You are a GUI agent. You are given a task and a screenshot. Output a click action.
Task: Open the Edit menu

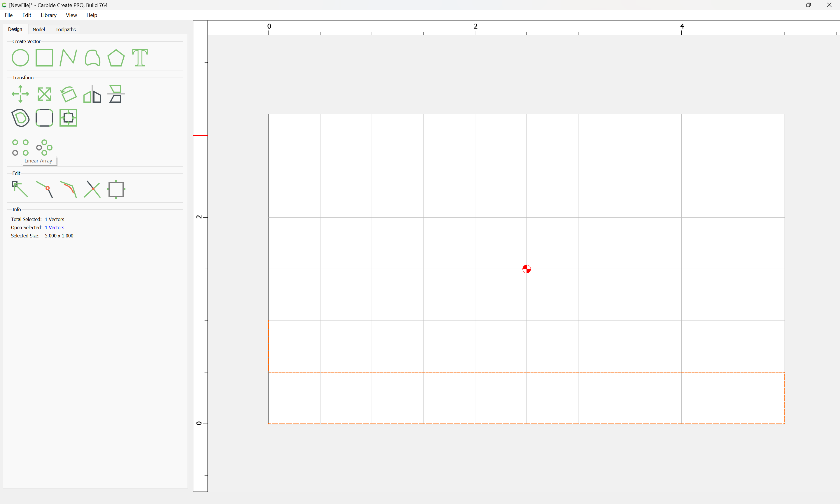click(27, 15)
